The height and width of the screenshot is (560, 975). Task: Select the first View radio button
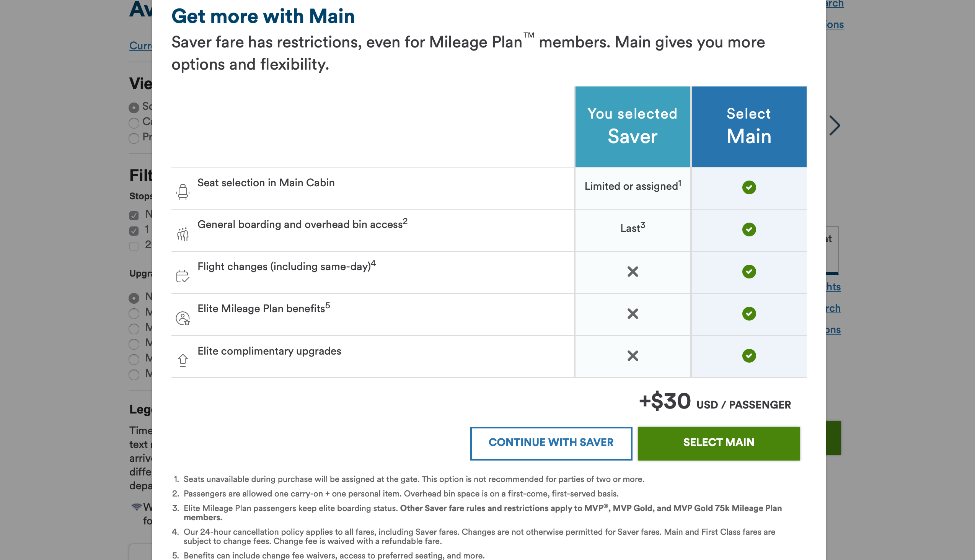click(x=134, y=108)
